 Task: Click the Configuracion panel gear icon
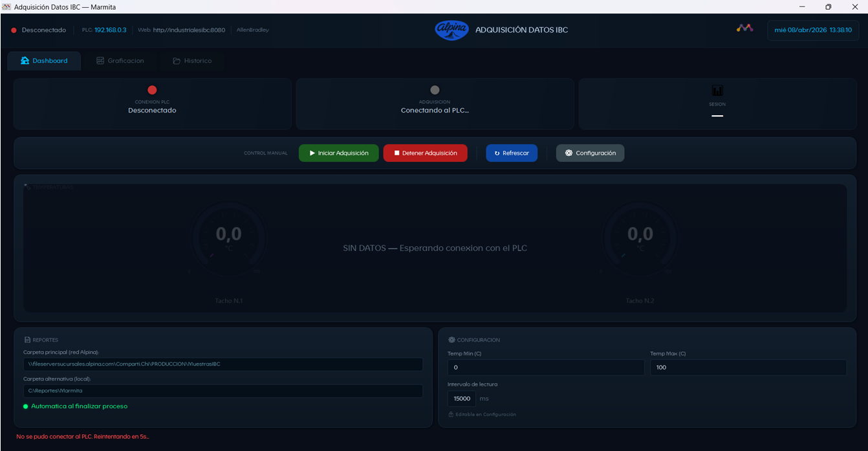coord(451,340)
